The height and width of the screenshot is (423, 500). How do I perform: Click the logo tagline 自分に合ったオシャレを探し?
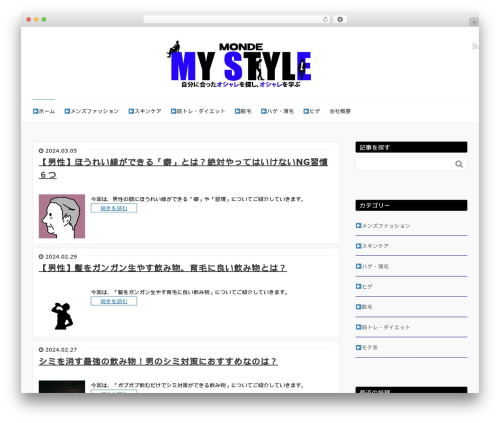(x=241, y=84)
